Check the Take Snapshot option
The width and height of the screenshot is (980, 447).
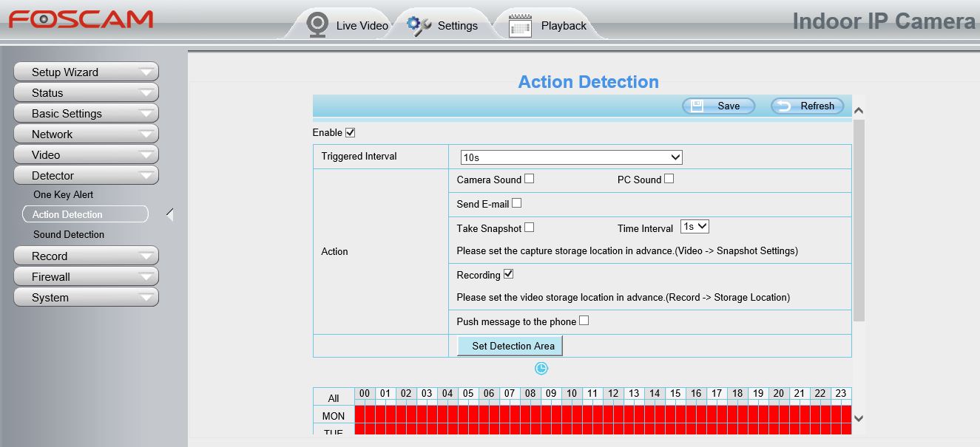point(529,228)
